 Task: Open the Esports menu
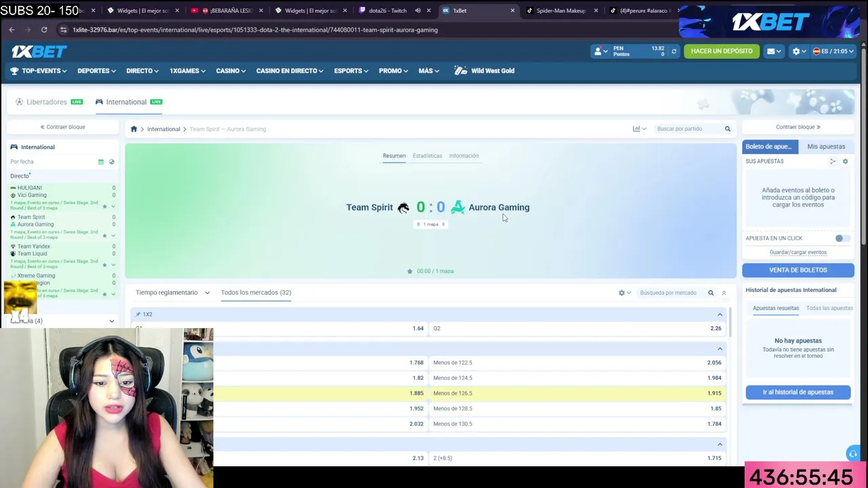point(351,70)
